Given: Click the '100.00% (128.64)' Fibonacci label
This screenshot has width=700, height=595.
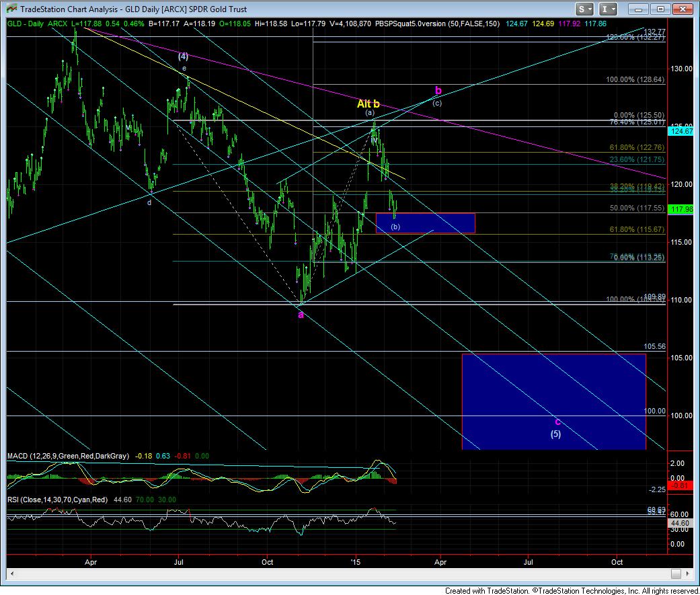Looking at the screenshot, I should coord(635,79).
